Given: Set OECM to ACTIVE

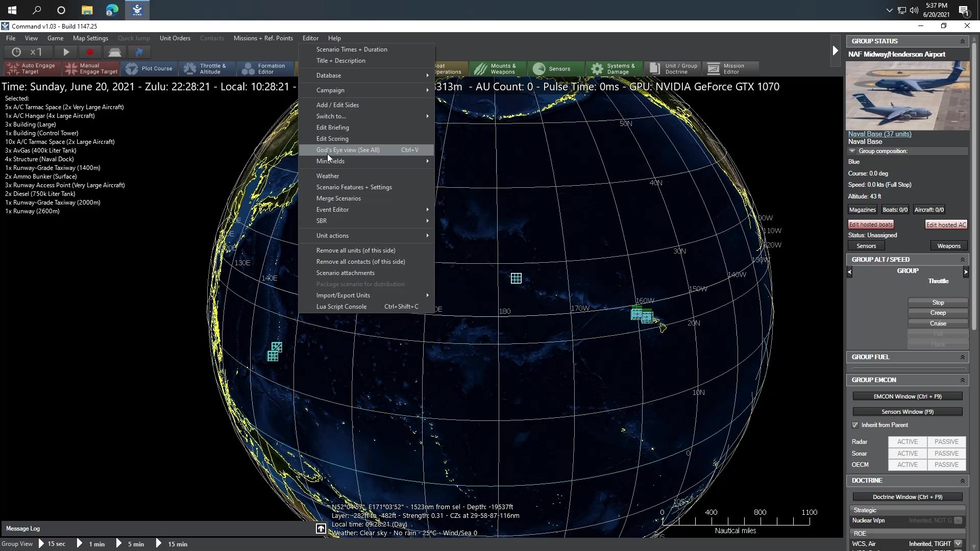Looking at the screenshot, I should (908, 465).
